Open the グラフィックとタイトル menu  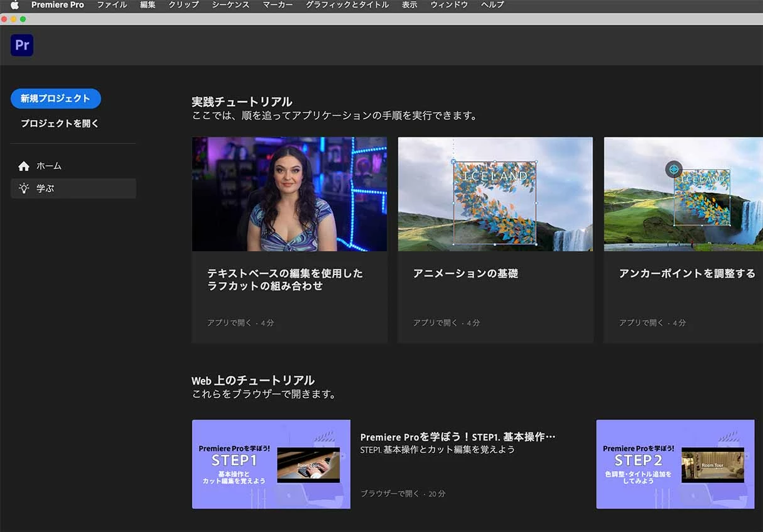[347, 5]
